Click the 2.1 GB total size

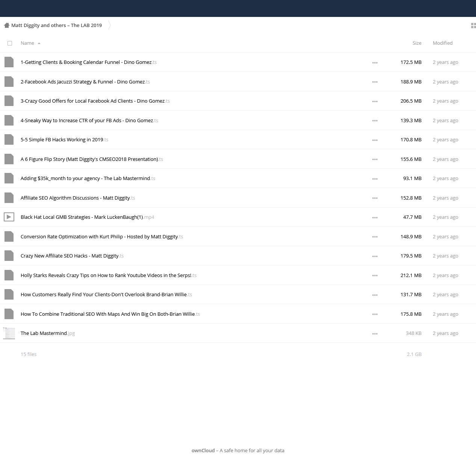tap(414, 354)
